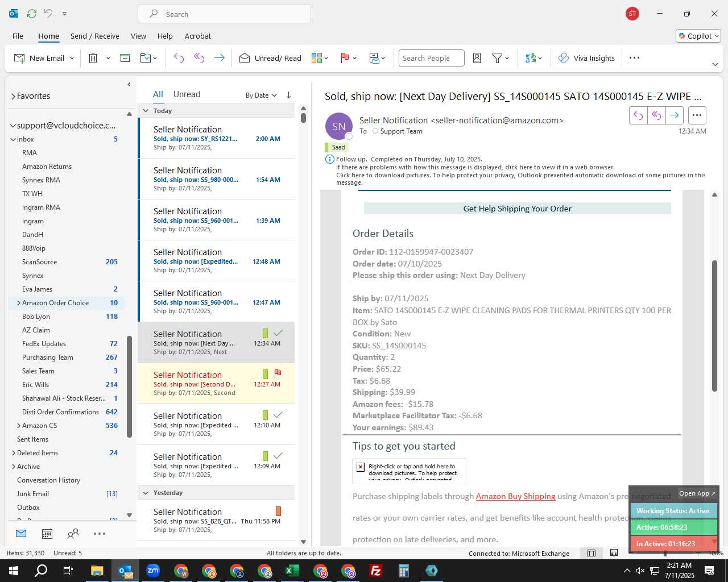Viewport: 728px width, 582px height.
Task: Open the Amazon Buy Shipping link
Action: (x=515, y=496)
